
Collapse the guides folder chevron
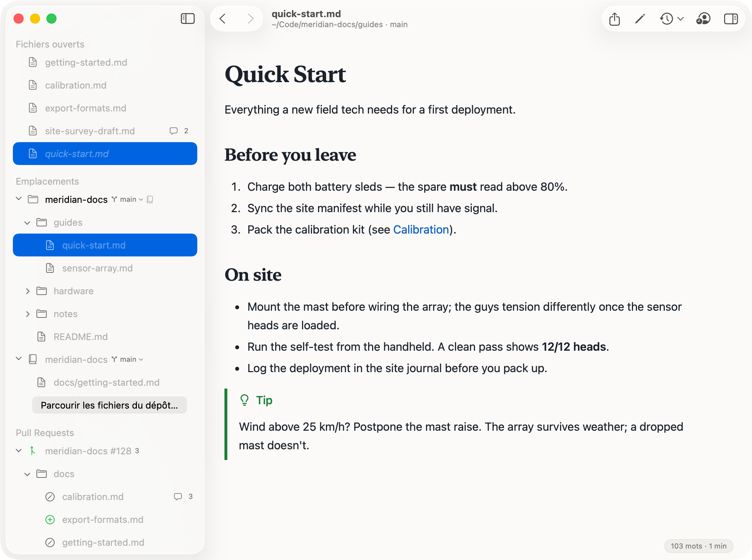click(27, 222)
